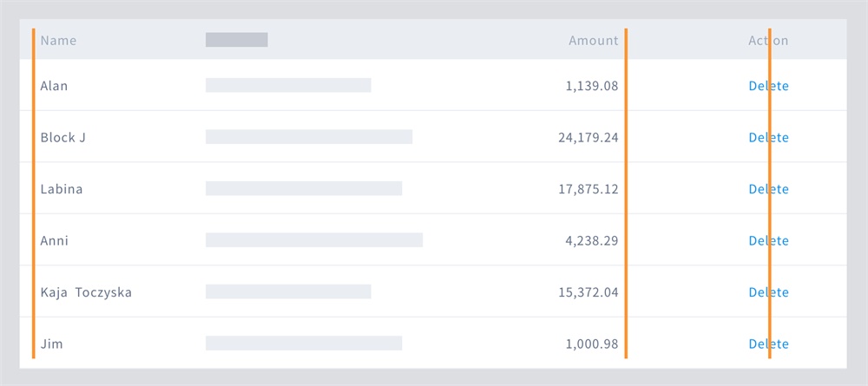Select the Block J name cell
This screenshot has height=386, width=868.
click(x=62, y=137)
